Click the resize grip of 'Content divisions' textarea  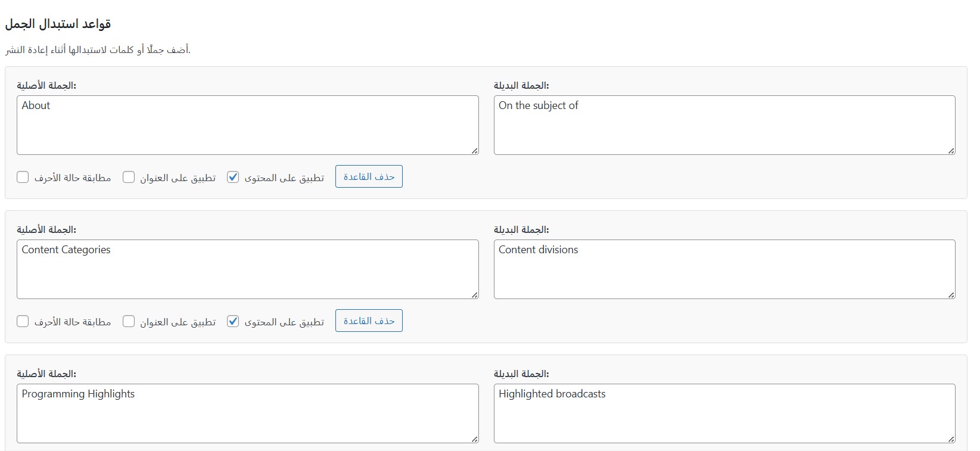point(951,296)
